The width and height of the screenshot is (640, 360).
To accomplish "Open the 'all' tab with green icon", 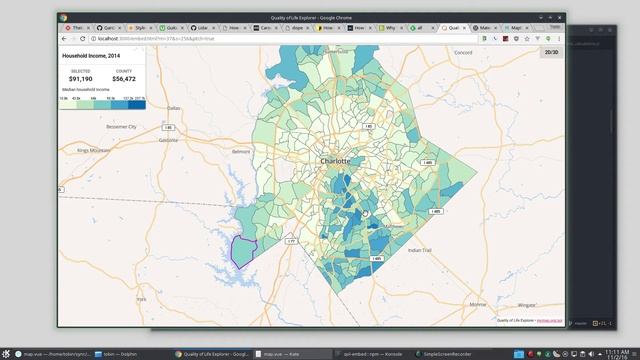I will 422,28.
